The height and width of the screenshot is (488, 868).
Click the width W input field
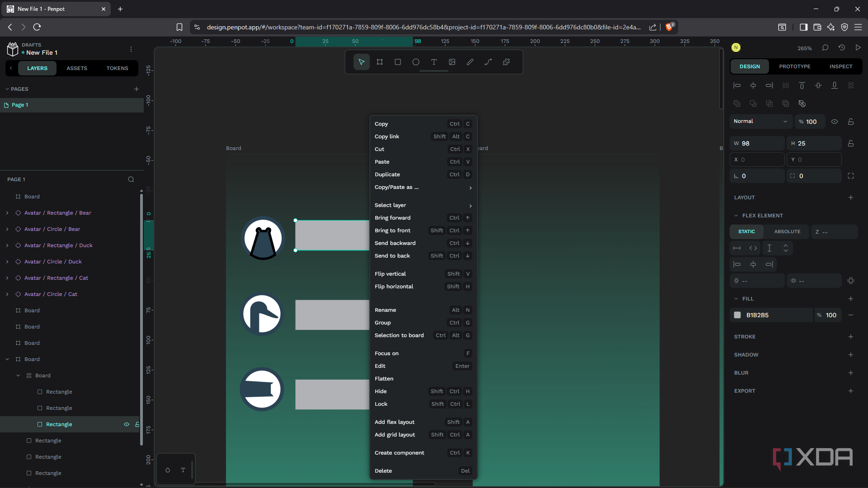point(757,143)
